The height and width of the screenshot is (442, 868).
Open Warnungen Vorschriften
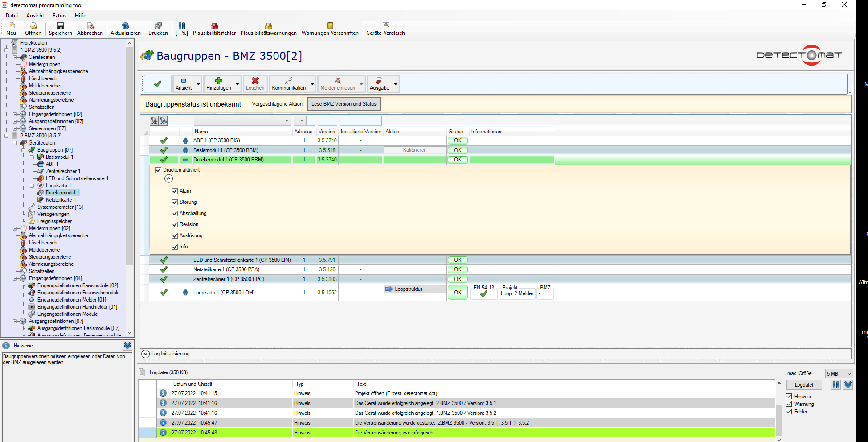[x=330, y=29]
